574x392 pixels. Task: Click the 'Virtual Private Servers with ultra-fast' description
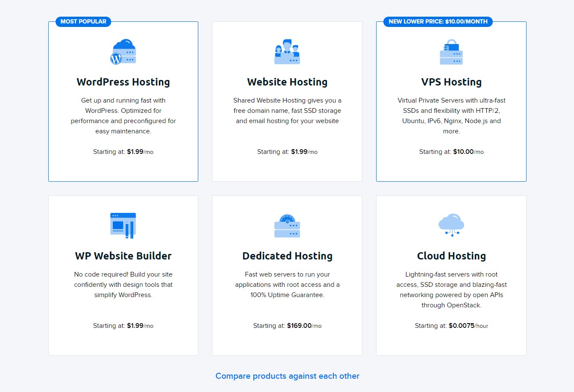(451, 116)
